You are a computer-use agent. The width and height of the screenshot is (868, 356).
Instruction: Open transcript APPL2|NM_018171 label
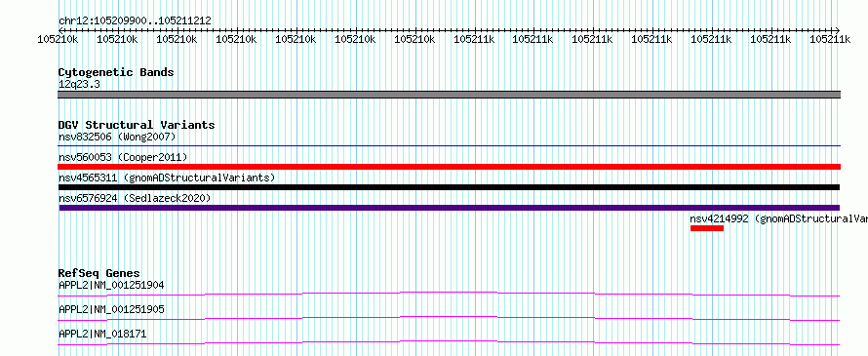[102, 334]
